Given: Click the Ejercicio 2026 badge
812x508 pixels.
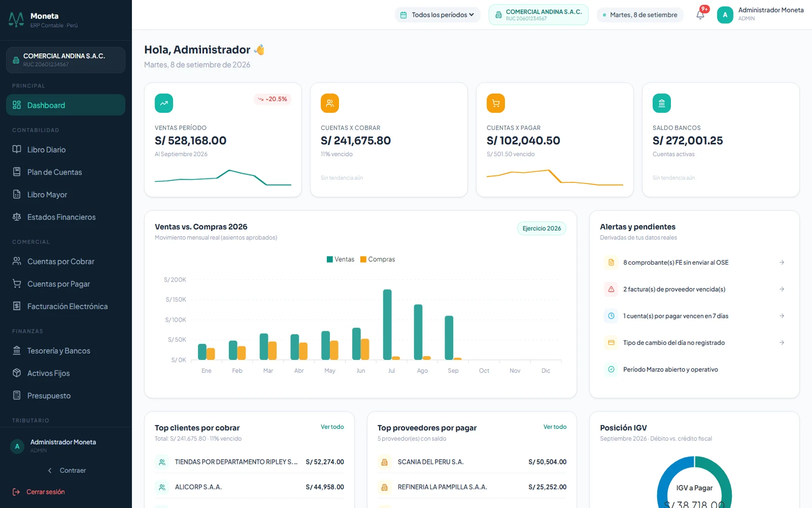Looking at the screenshot, I should [542, 228].
